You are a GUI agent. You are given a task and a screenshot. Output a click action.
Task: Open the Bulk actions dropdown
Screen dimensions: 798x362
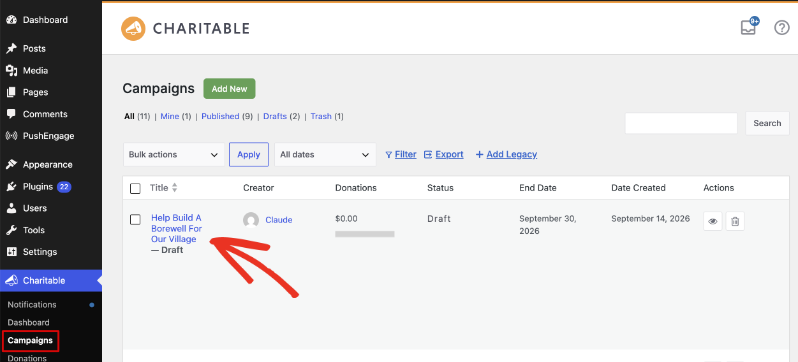click(174, 154)
